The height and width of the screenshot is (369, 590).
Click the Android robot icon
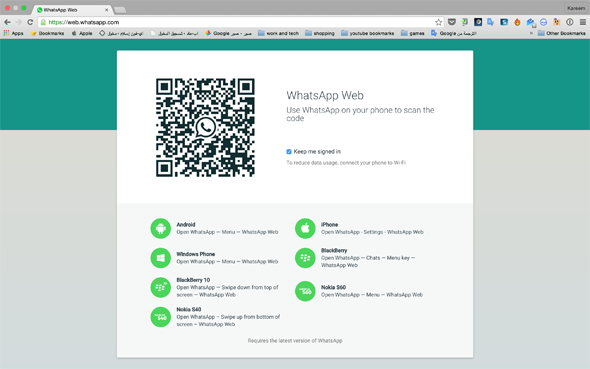[161, 228]
